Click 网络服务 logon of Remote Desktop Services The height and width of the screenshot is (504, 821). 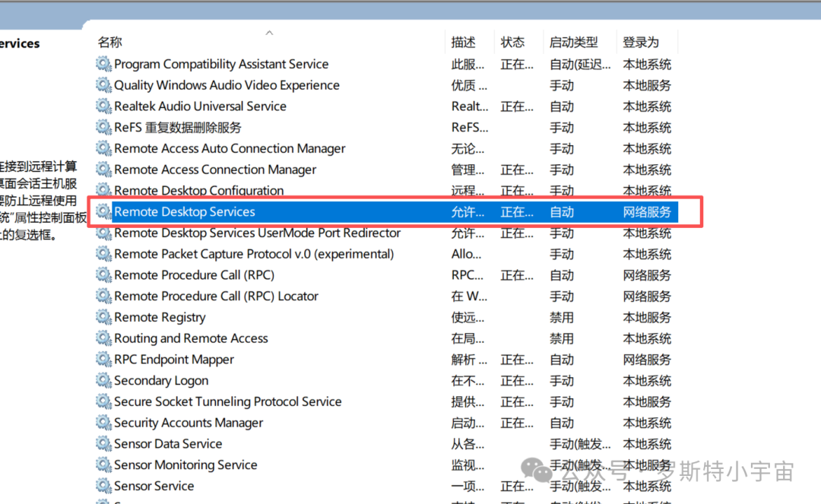(x=647, y=212)
